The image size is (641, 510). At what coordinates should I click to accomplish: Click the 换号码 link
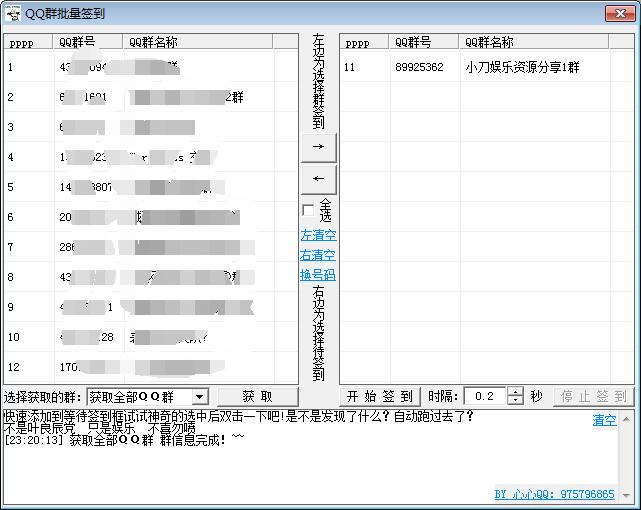[318, 275]
